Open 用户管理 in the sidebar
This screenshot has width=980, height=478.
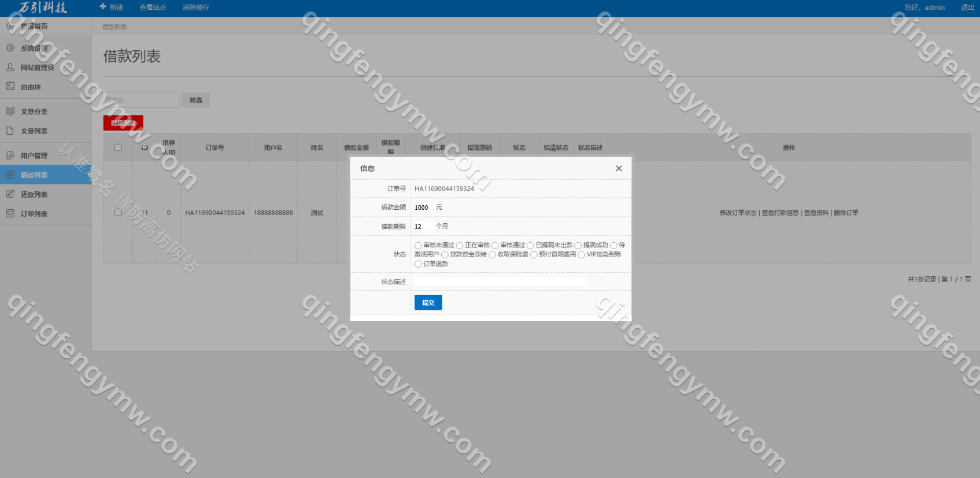pyautogui.click(x=34, y=155)
